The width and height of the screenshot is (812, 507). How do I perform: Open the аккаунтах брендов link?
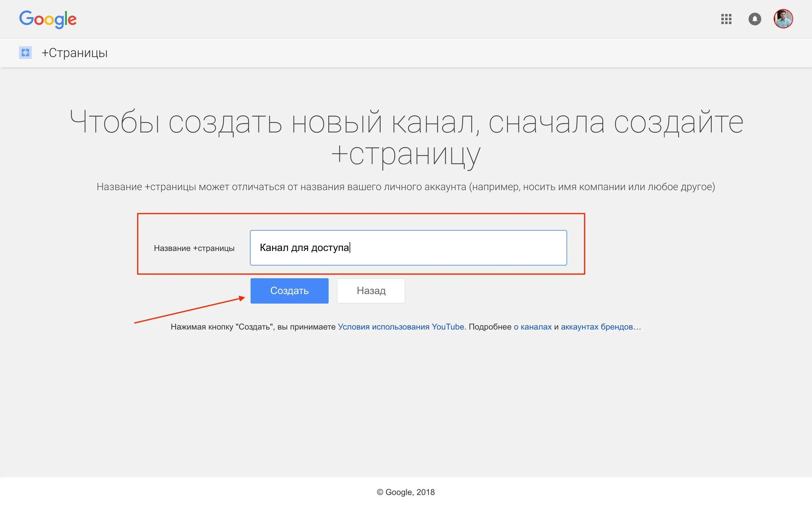click(x=597, y=327)
